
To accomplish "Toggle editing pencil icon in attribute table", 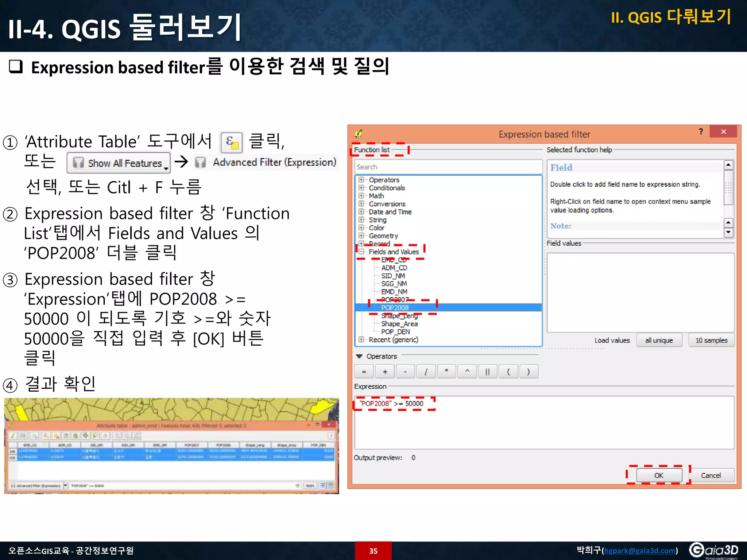I will click(x=13, y=436).
